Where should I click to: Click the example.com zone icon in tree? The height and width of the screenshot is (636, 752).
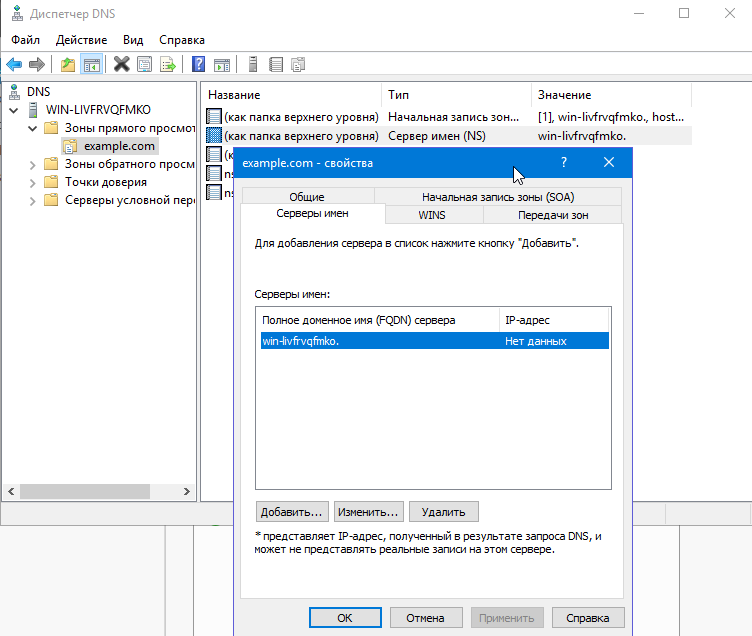click(x=70, y=146)
